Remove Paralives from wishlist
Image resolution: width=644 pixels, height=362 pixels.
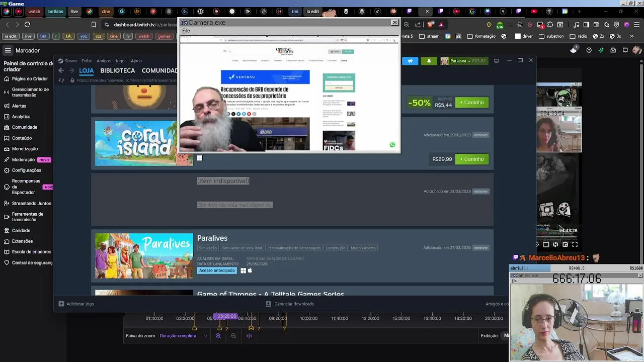(x=480, y=248)
